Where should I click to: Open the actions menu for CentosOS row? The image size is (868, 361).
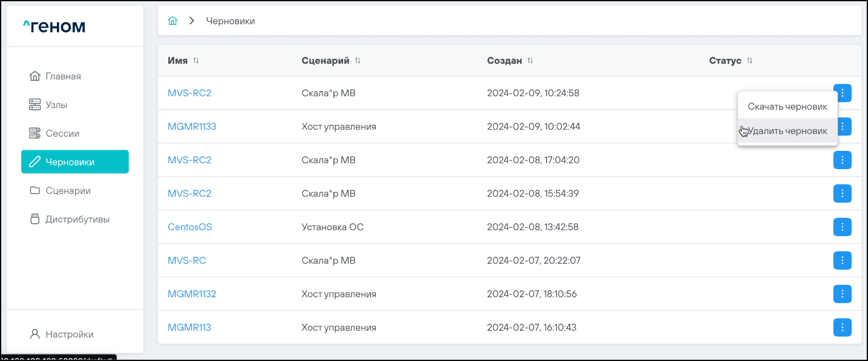[x=842, y=227]
